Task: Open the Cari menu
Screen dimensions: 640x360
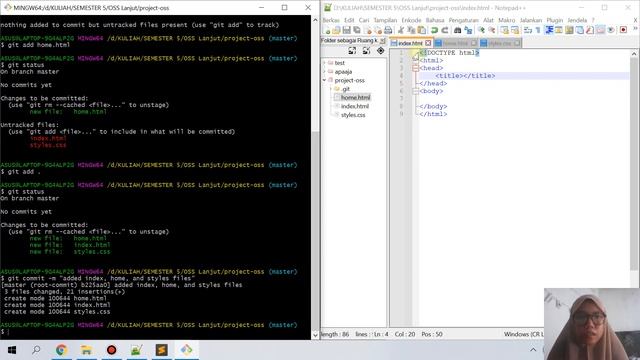Action: (x=364, y=20)
